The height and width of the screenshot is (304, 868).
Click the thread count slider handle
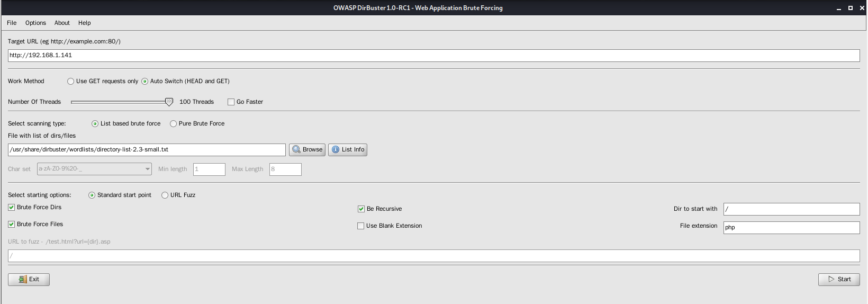click(x=169, y=102)
